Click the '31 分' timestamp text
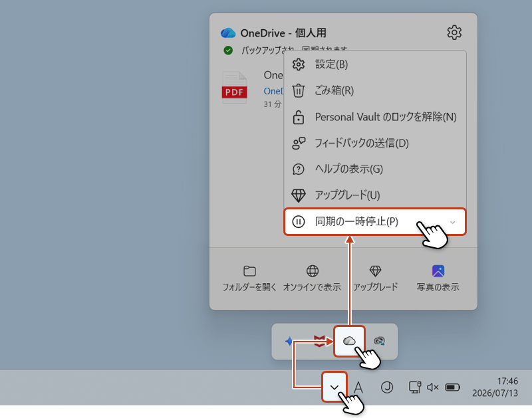Image resolution: width=532 pixels, height=418 pixels. [273, 104]
